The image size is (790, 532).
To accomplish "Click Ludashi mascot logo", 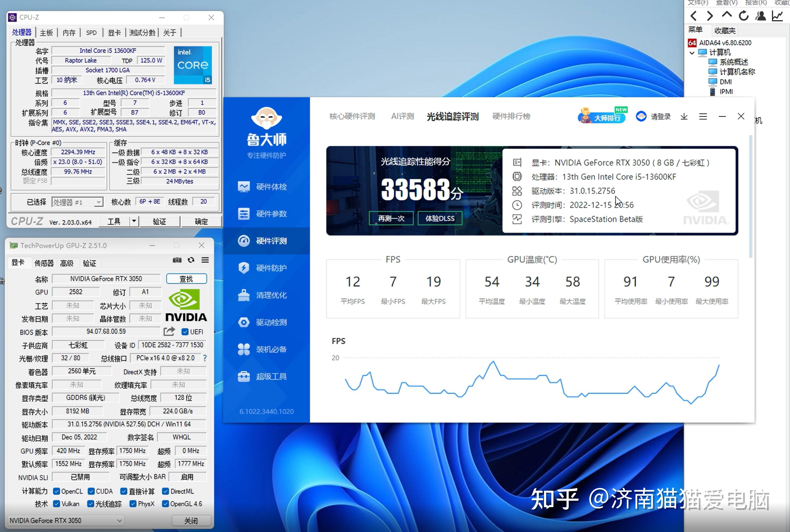I will click(267, 118).
